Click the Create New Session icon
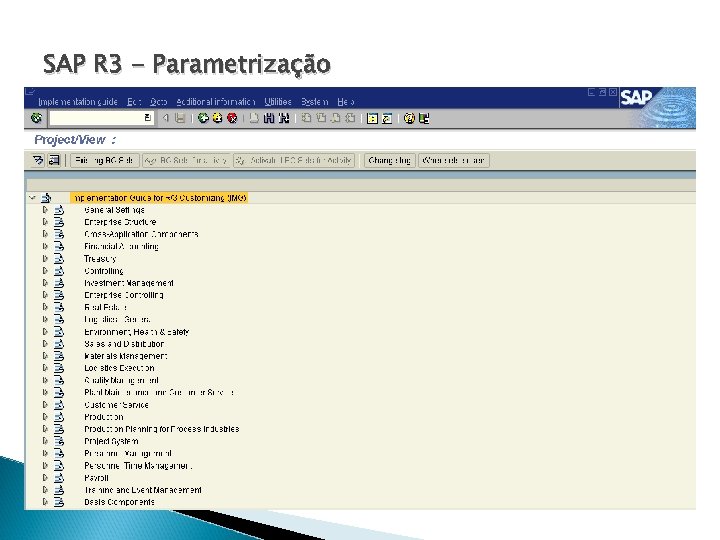 372,118
